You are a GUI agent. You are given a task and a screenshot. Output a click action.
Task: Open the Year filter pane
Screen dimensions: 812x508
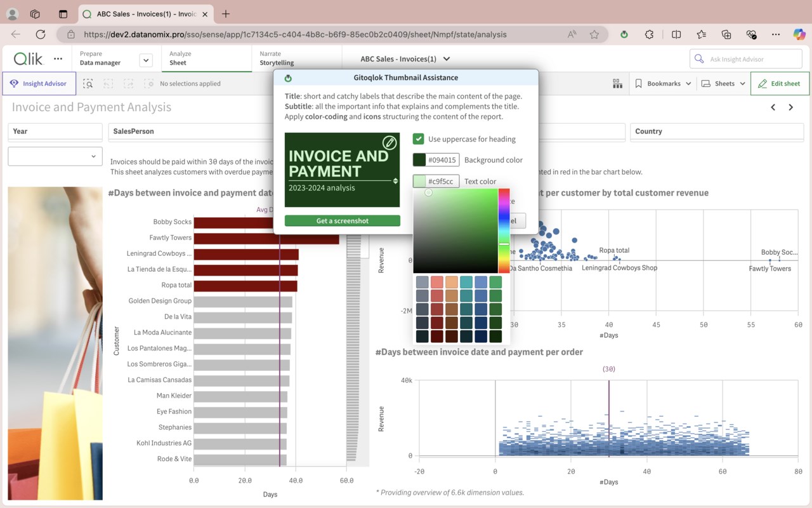pos(55,131)
